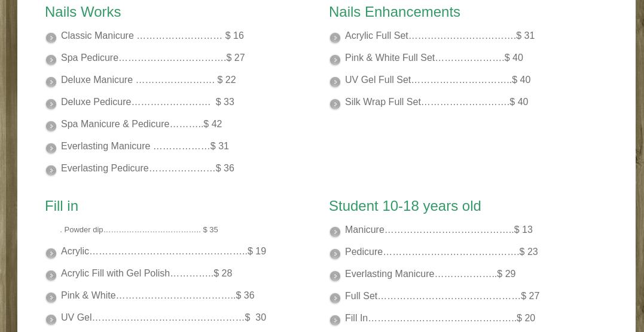
Task: Click the Nails Works heading
Action: (x=83, y=12)
